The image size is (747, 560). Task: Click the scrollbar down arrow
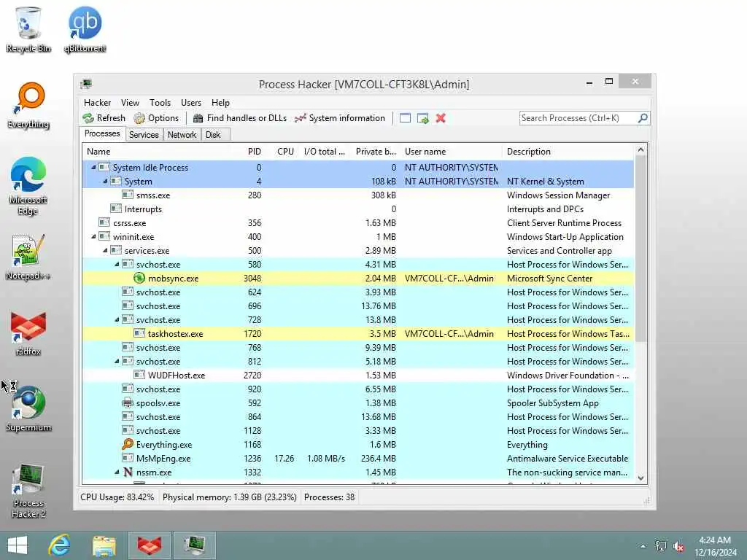click(x=640, y=478)
